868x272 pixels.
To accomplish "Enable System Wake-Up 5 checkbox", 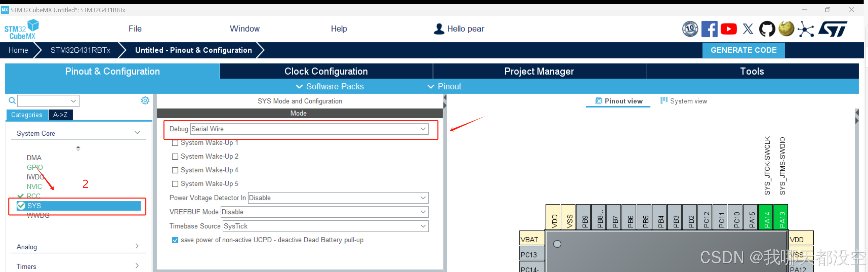I will [x=175, y=184].
